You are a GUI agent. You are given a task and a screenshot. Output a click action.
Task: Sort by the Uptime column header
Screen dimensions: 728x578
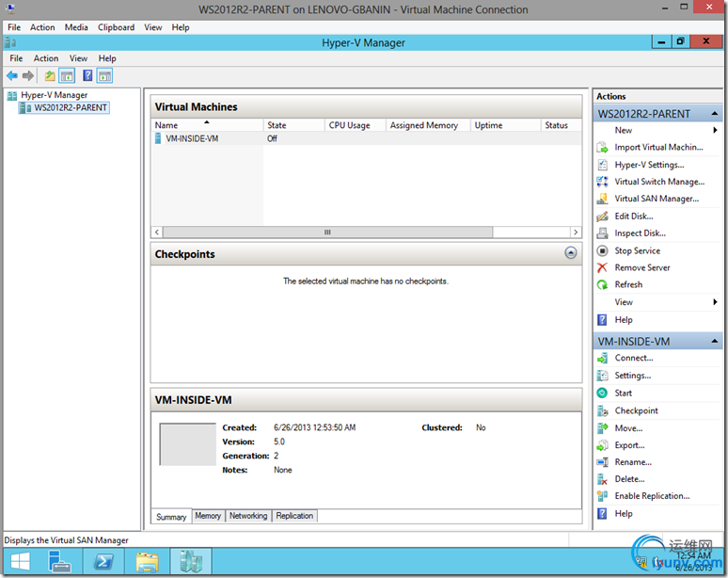[506, 125]
